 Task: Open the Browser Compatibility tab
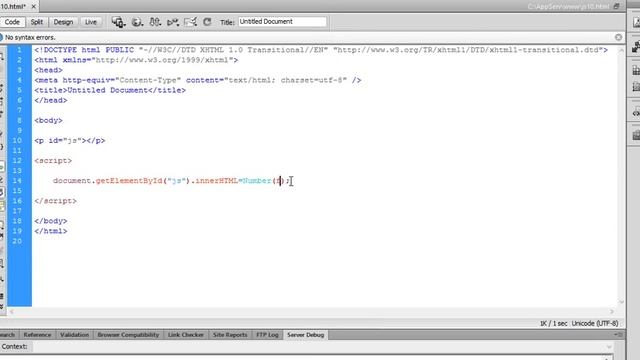click(x=128, y=335)
